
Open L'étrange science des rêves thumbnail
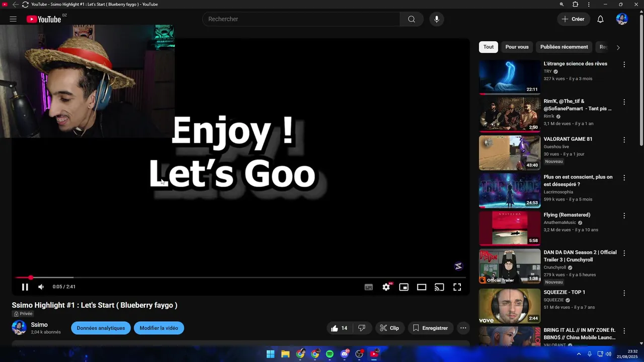pyautogui.click(x=510, y=77)
